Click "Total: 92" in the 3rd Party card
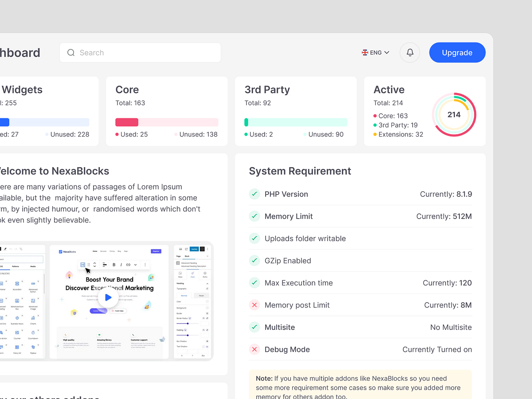The width and height of the screenshot is (532, 399). click(258, 103)
